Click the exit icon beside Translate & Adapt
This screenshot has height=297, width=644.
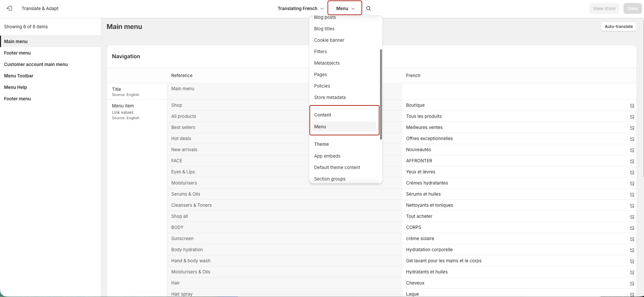pyautogui.click(x=9, y=8)
